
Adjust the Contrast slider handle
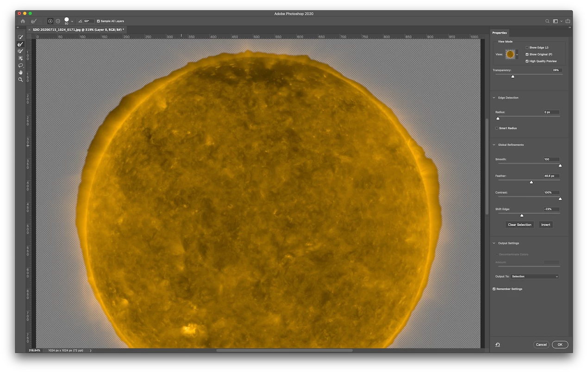560,199
